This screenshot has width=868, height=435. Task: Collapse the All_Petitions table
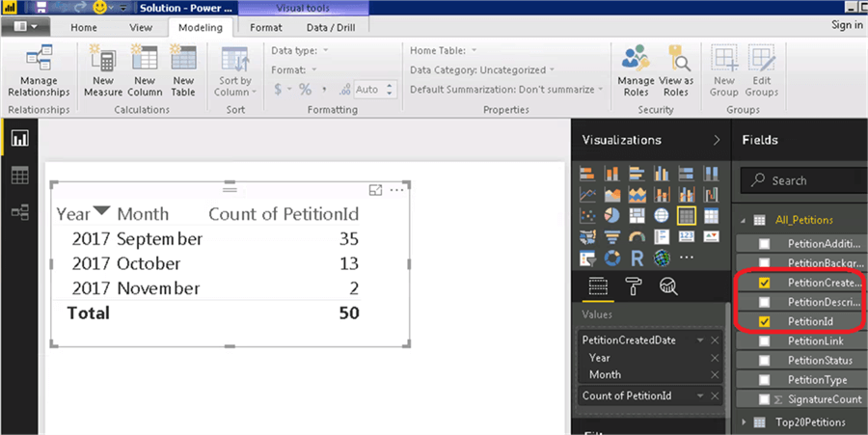[x=743, y=220]
